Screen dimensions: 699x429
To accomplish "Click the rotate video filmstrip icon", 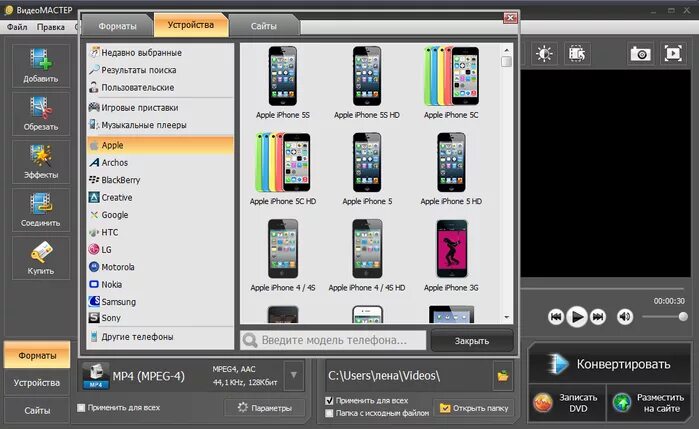I will coord(577,54).
